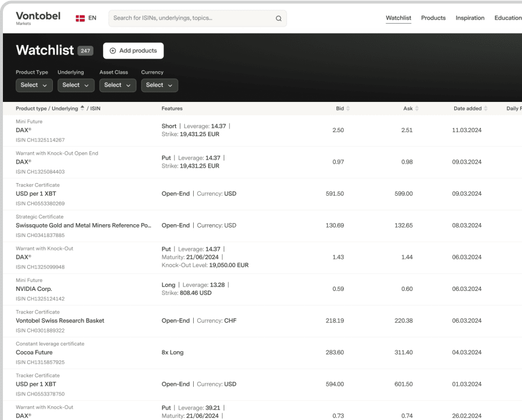
Task: Click ask value 311.40
Action: coord(404,352)
